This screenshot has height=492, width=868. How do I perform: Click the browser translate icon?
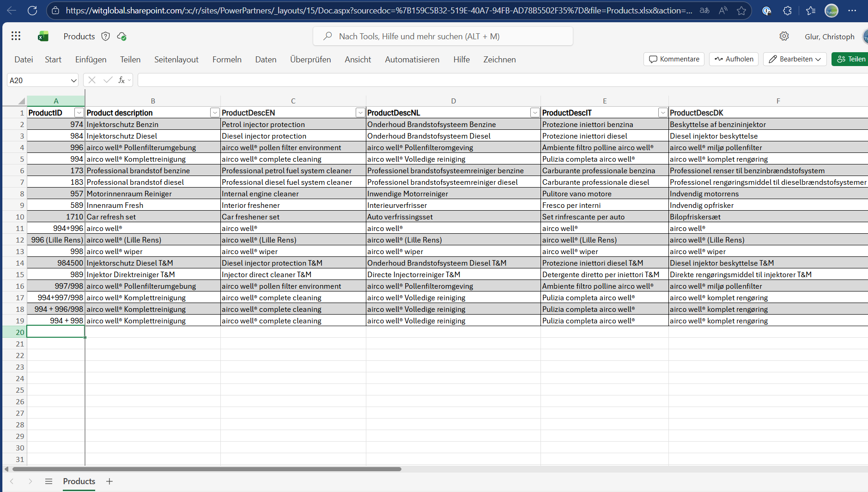[704, 10]
